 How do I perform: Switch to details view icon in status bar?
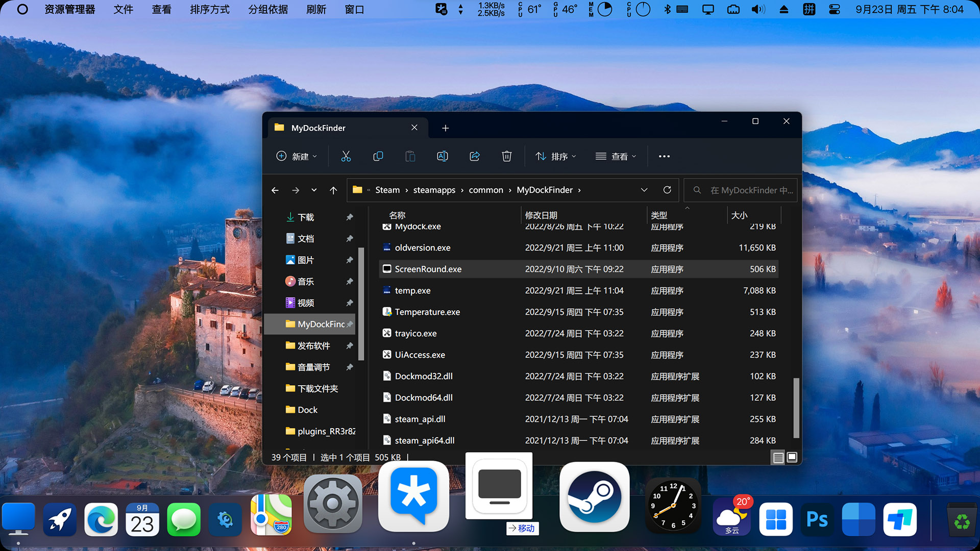point(778,458)
